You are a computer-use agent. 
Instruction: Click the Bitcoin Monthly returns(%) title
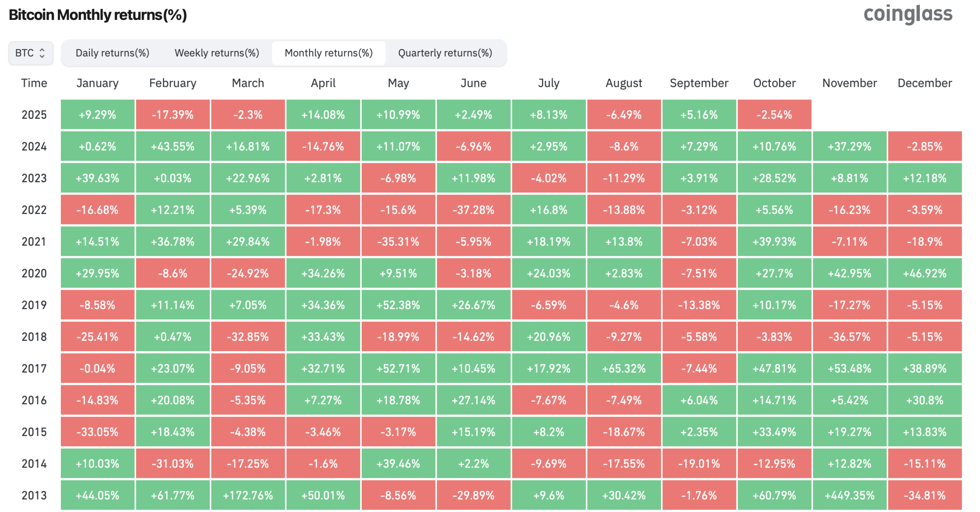click(x=98, y=15)
